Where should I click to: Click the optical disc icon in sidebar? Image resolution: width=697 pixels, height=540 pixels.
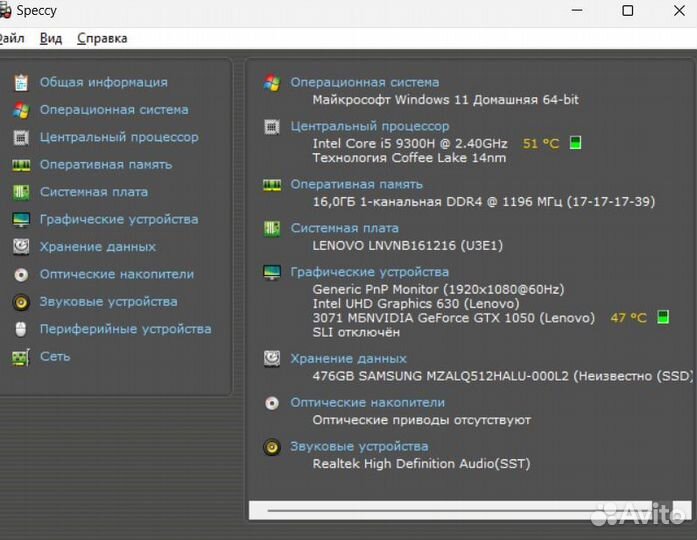click(21, 274)
